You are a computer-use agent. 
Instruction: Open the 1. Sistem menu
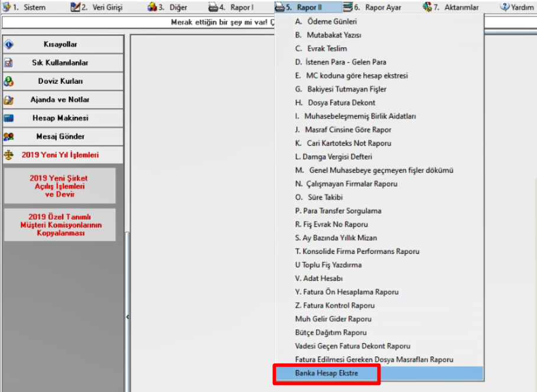tap(28, 8)
